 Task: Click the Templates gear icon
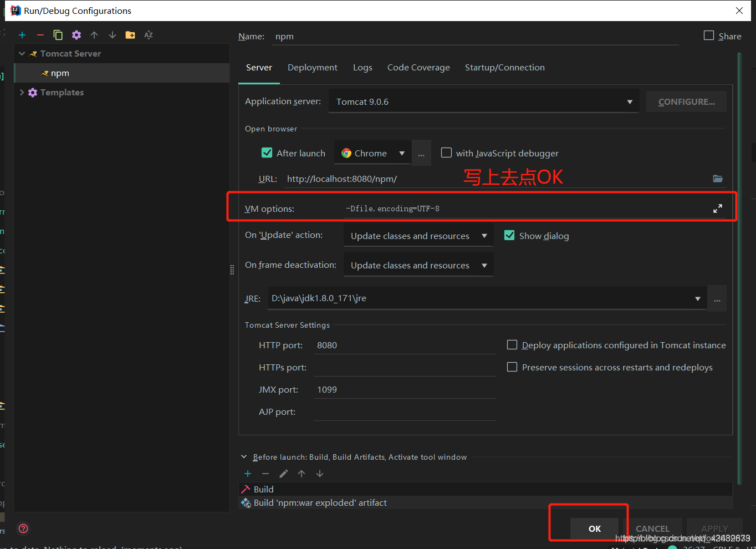tap(33, 93)
